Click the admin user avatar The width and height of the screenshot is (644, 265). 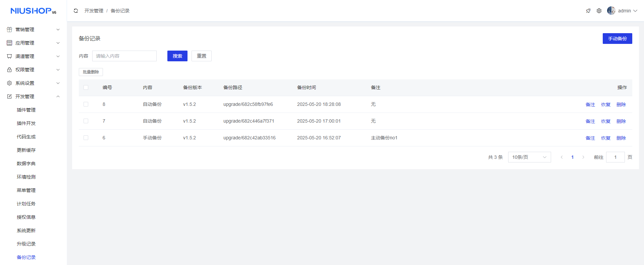click(x=611, y=11)
